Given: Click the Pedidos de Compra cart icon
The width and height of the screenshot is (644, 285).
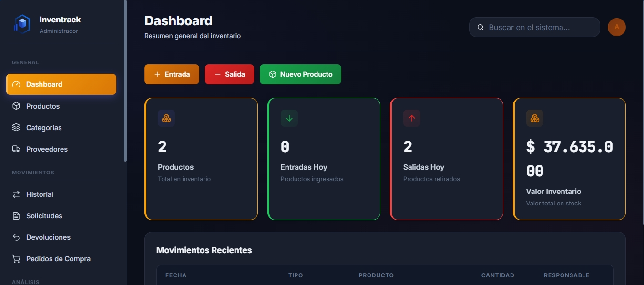Looking at the screenshot, I should tap(16, 258).
